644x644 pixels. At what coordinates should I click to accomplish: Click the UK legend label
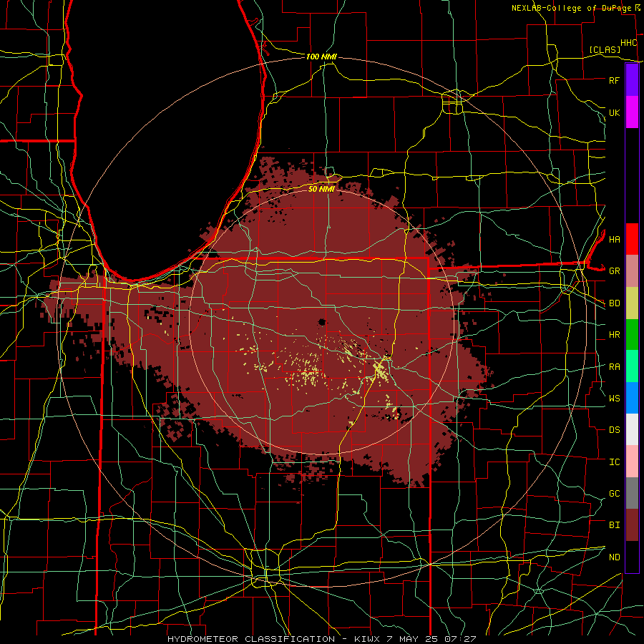614,113
